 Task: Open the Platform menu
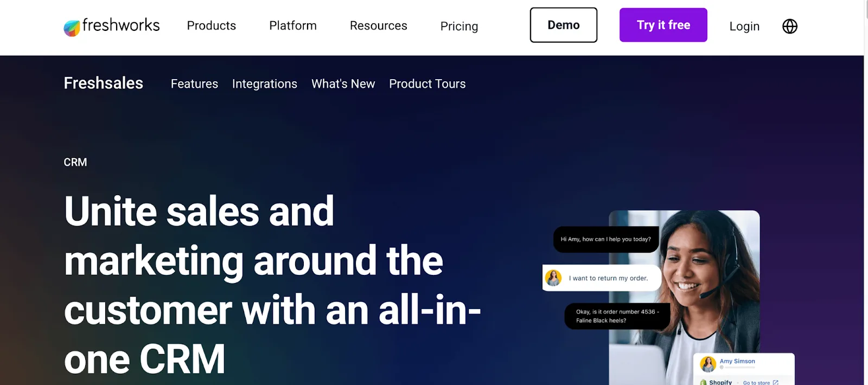[293, 25]
